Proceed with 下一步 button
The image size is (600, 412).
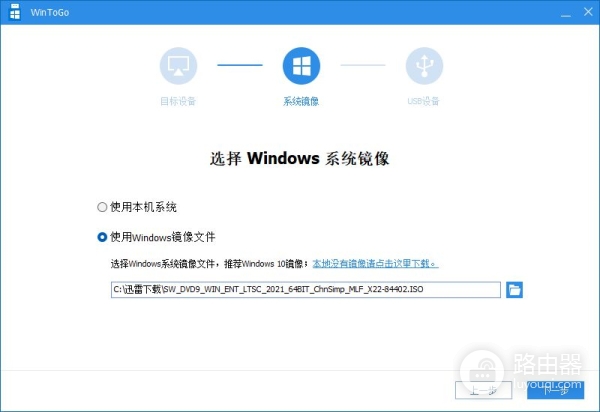556,390
